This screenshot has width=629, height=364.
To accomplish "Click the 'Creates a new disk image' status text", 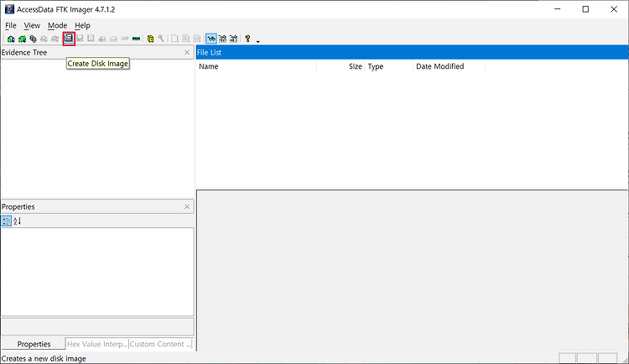I will (44, 358).
